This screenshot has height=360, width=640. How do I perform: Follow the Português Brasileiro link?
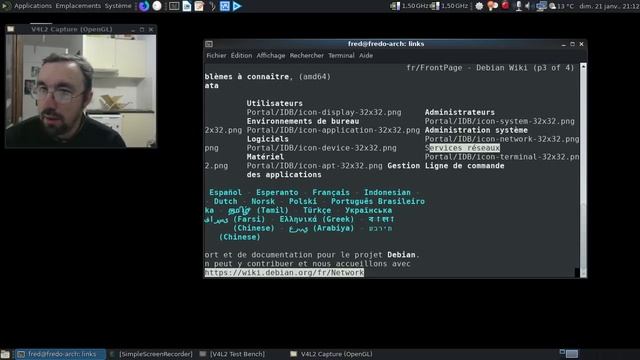(378, 201)
